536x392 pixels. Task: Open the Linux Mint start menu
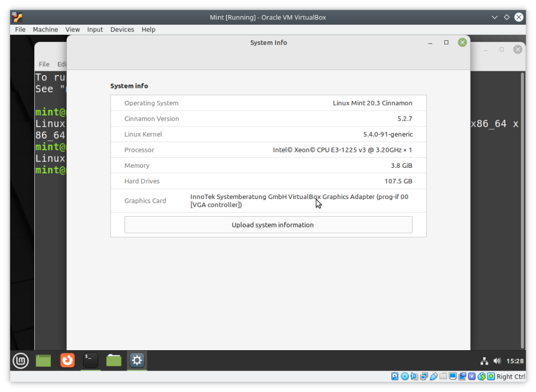coord(20,360)
